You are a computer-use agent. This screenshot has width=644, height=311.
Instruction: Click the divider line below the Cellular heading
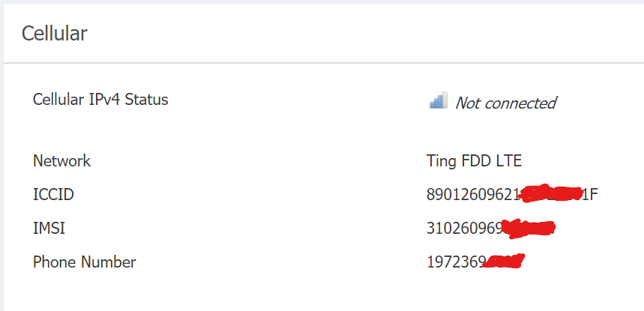[x=322, y=63]
